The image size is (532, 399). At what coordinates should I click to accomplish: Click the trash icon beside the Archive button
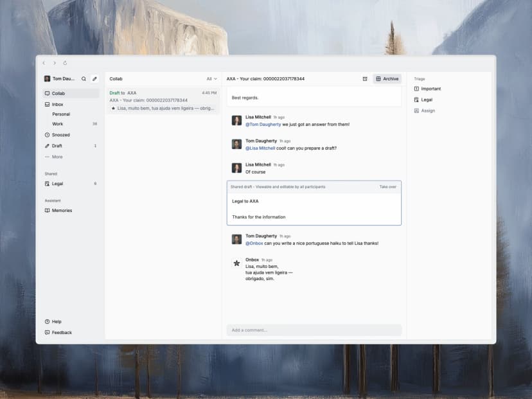pos(365,78)
